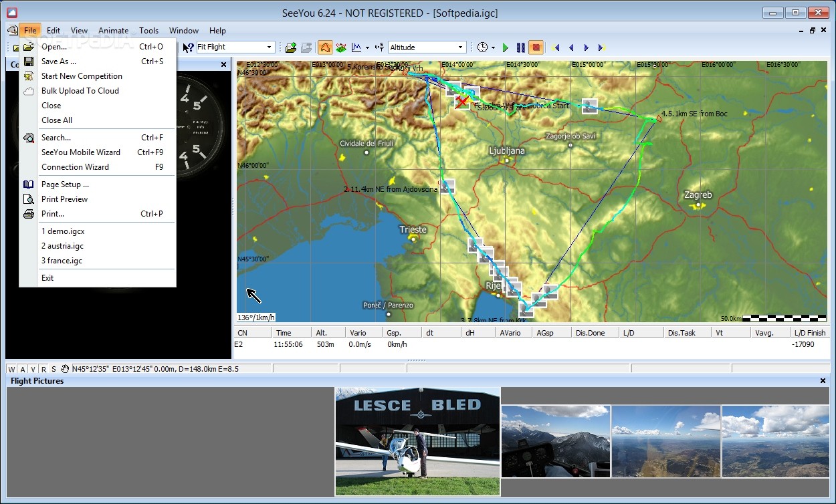Screen dimensions: 836x504
Task: Toggle the highlighted map view icon
Action: (x=325, y=47)
